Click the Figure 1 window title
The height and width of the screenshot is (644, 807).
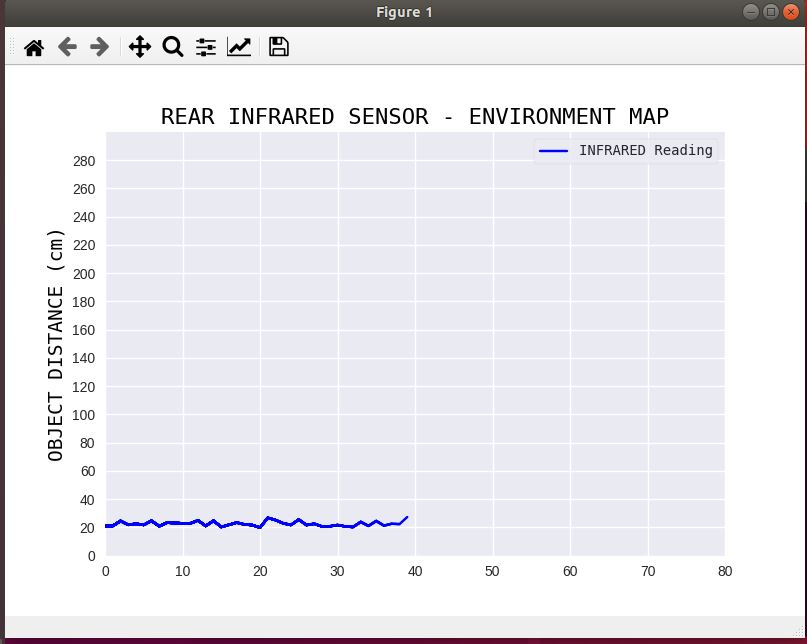[404, 12]
